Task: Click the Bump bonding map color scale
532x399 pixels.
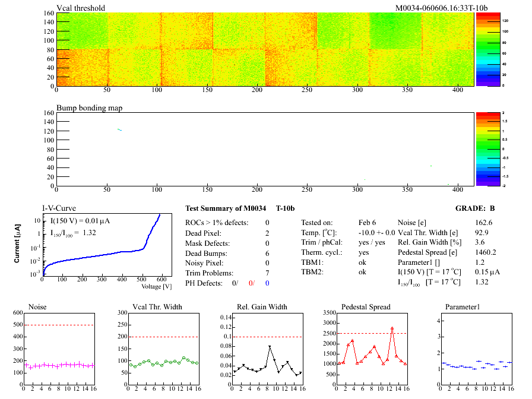Action: pyautogui.click(x=483, y=148)
